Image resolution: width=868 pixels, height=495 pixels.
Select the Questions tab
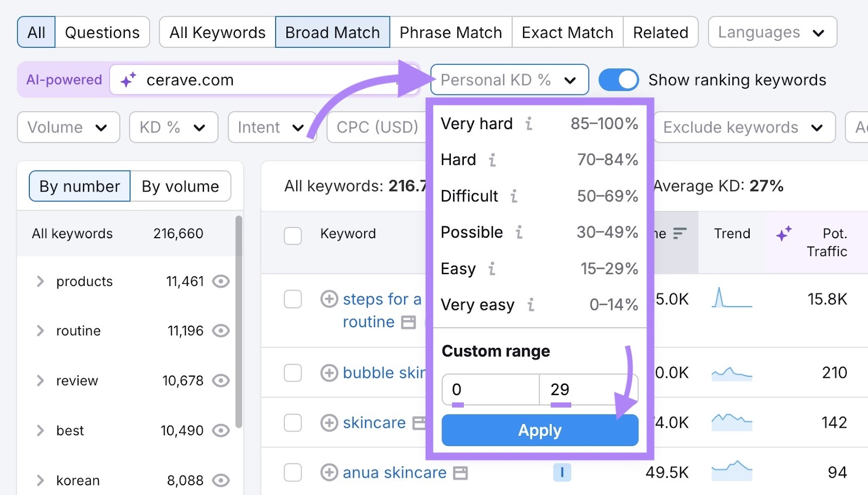102,32
